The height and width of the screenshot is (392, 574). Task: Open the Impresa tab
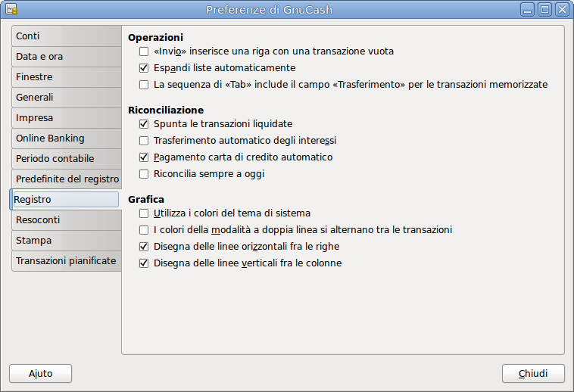[66, 118]
